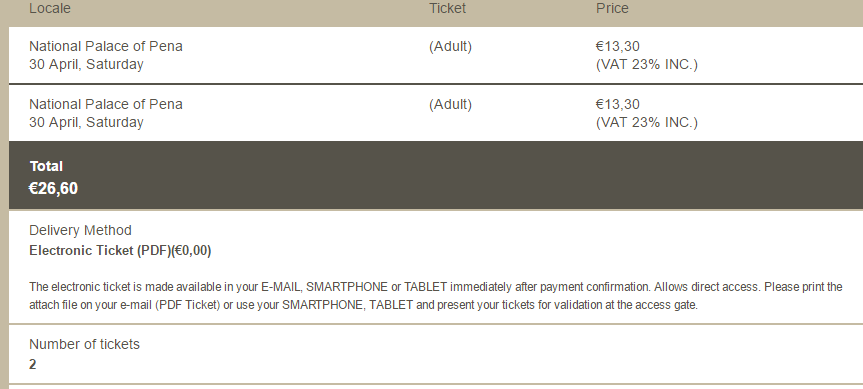Click the Locale column header
Viewport: 863px width, 389px height.
pyautogui.click(x=50, y=8)
